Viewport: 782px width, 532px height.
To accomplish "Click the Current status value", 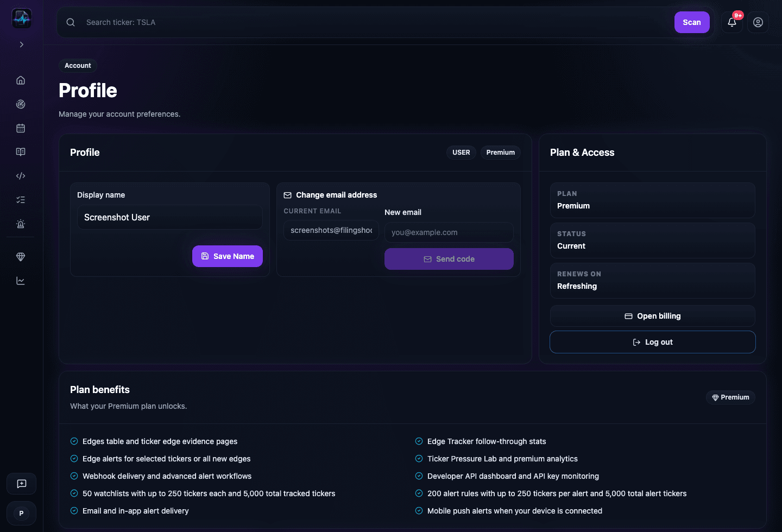I will click(x=571, y=246).
